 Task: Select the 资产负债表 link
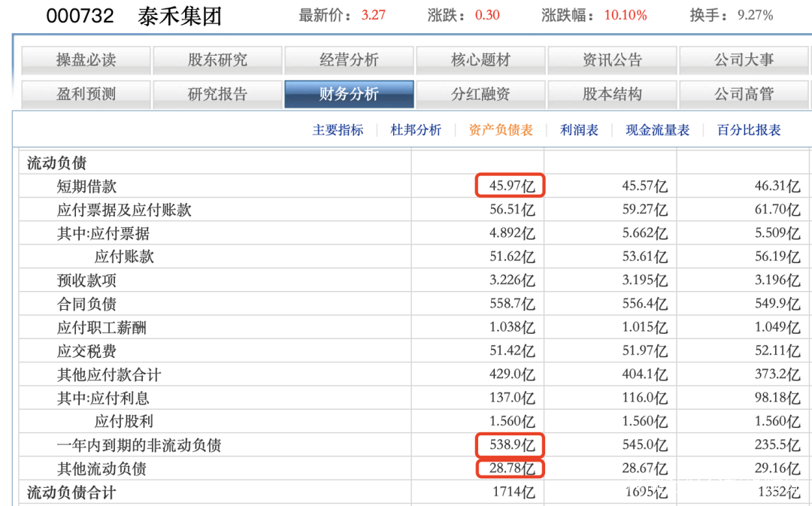click(x=501, y=130)
